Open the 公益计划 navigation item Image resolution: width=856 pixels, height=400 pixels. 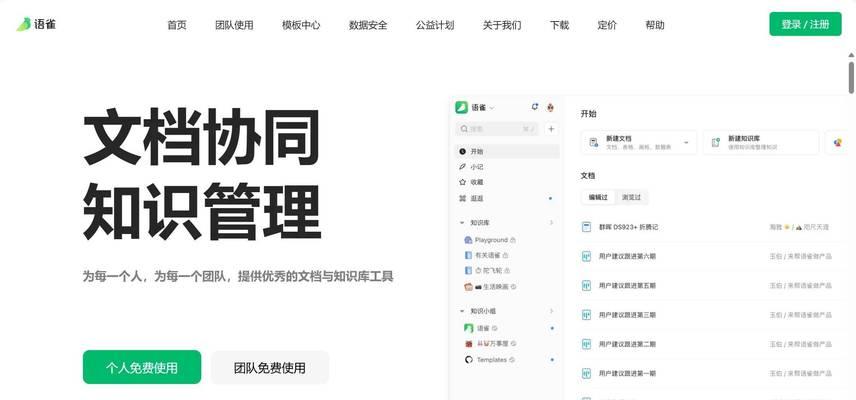coord(435,25)
